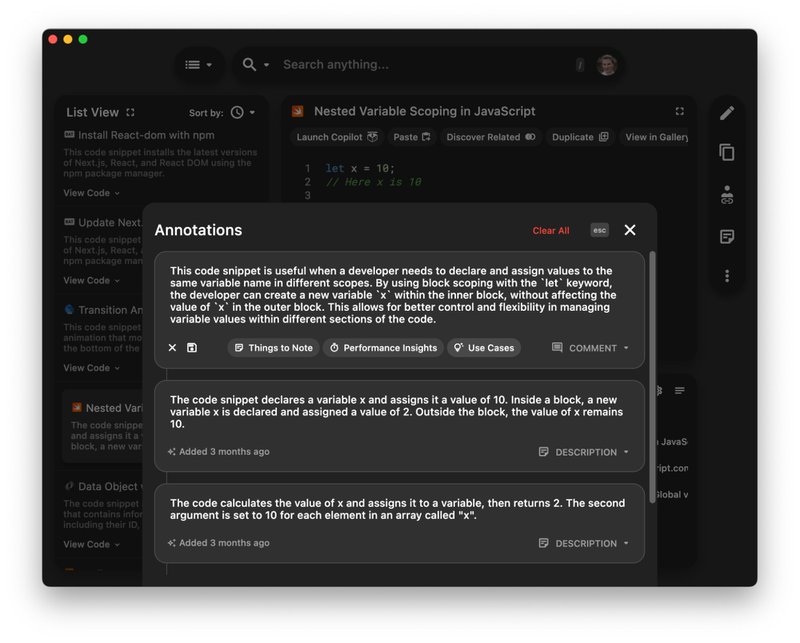Screen dimensions: 800x643
Task: Click the Paste button
Action: point(411,137)
